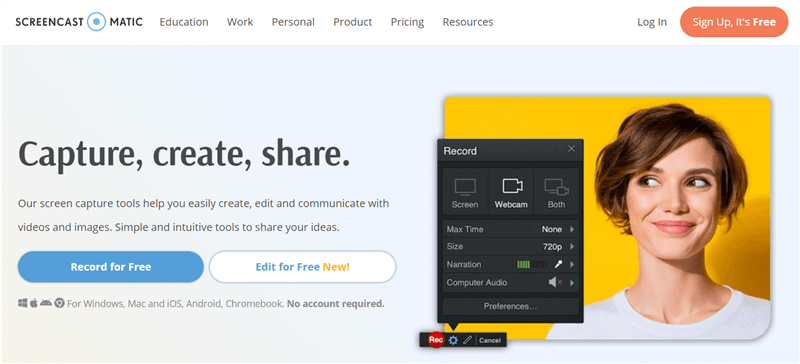This screenshot has height=364, width=800.
Task: Click the Log In link
Action: pyautogui.click(x=652, y=22)
